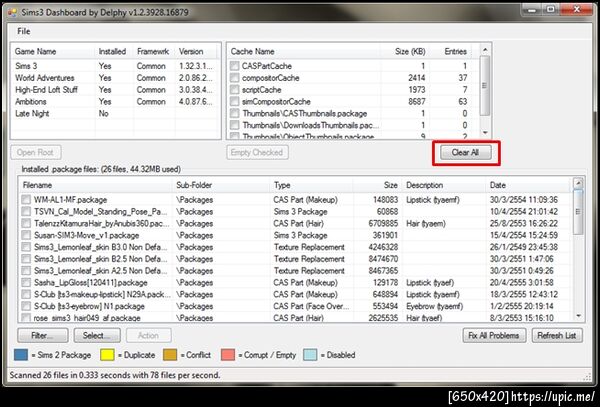The height and width of the screenshot is (407, 600).
Task: Maximize the Sims3 Dashboard window
Action: [x=551, y=9]
